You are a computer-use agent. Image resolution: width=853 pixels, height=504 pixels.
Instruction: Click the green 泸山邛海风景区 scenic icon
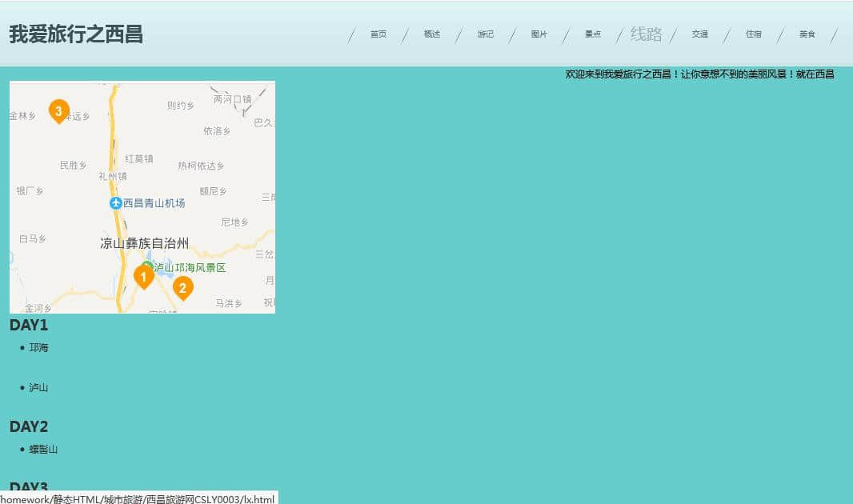coord(147,266)
